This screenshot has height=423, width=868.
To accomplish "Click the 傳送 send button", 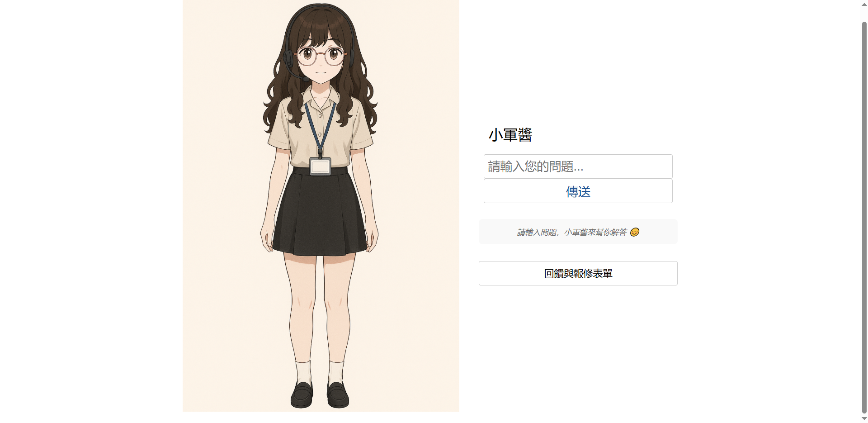I will 578,191.
